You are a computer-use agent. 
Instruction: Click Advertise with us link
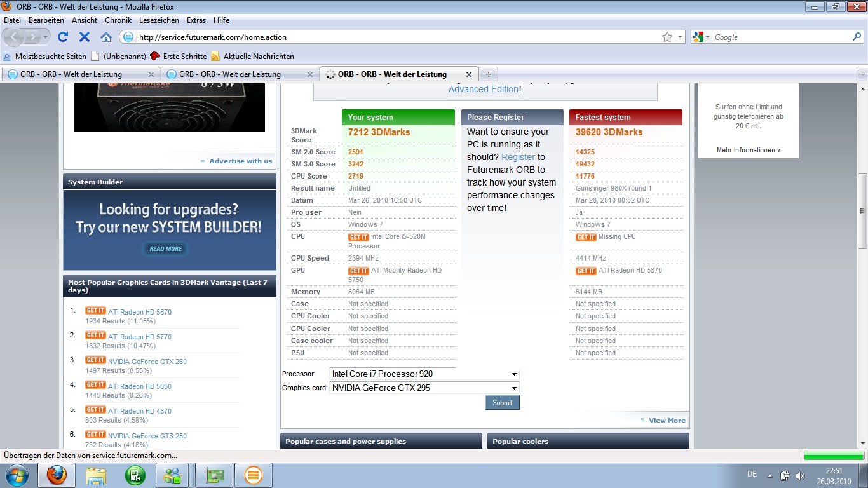pos(240,161)
